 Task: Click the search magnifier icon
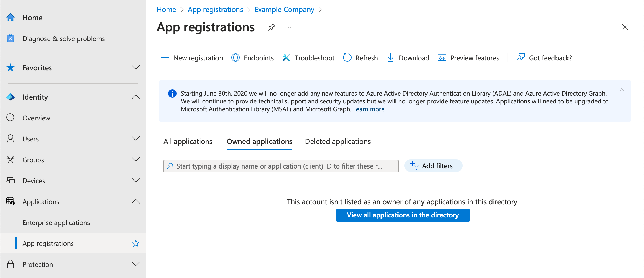click(x=170, y=166)
